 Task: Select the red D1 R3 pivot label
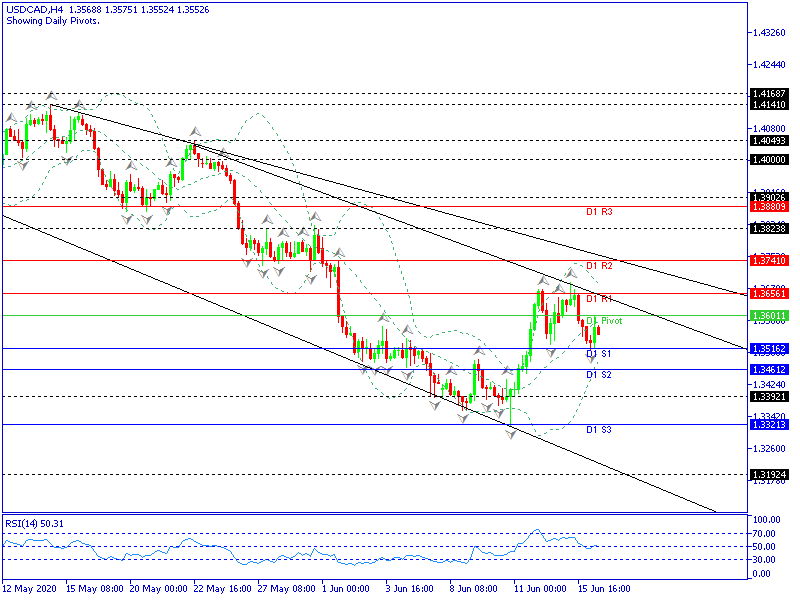(x=599, y=212)
